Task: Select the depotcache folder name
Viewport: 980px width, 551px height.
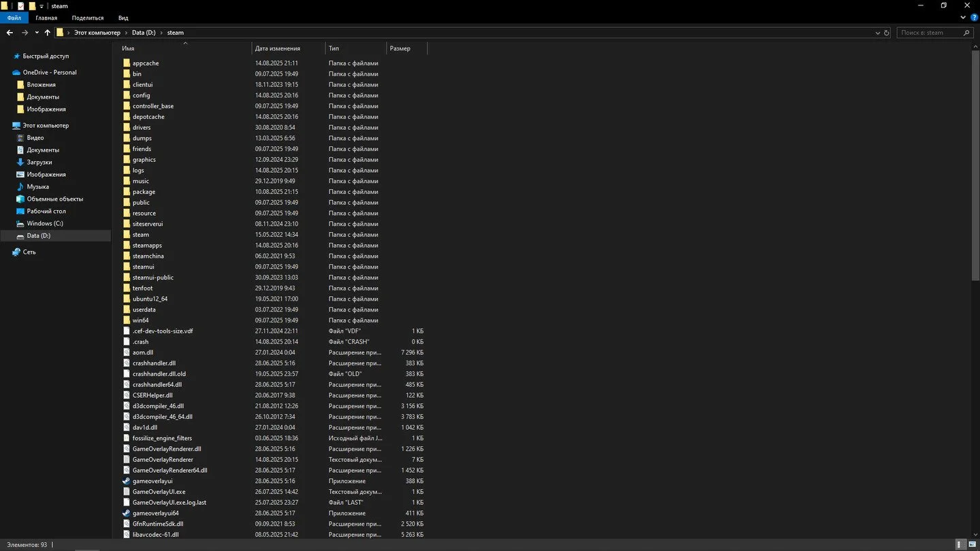Action: pos(148,116)
